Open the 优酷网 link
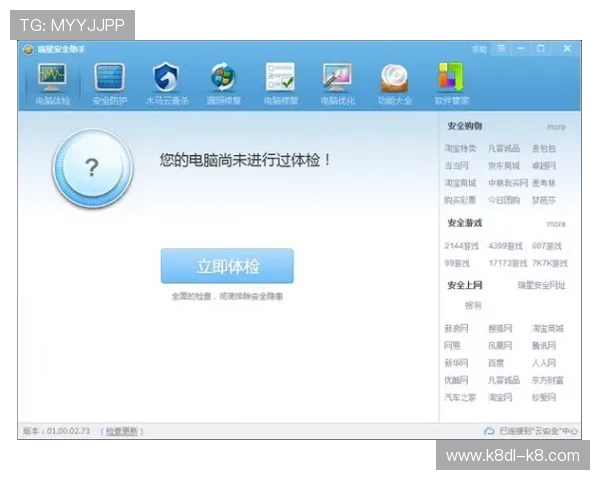 456,380
